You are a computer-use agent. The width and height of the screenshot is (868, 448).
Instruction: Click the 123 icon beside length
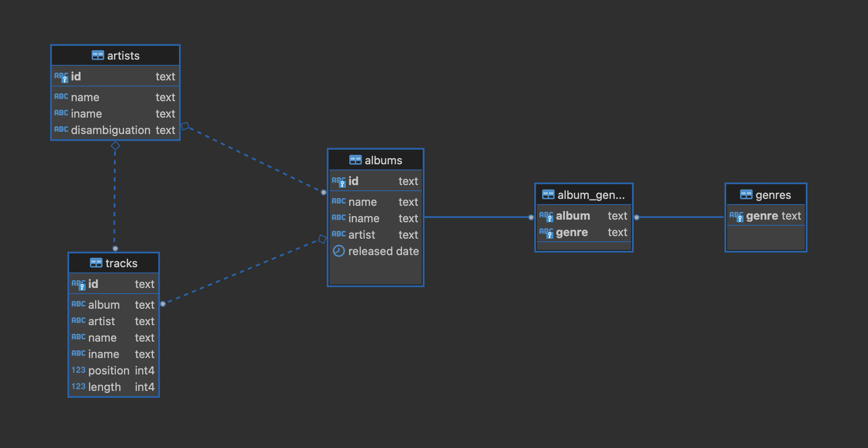[x=78, y=387]
